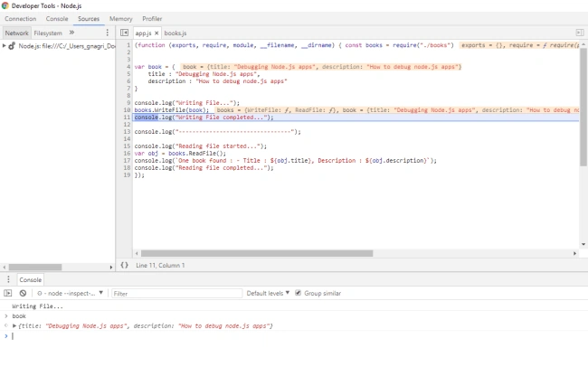Click the Node.js gear icon in tree

(12, 46)
